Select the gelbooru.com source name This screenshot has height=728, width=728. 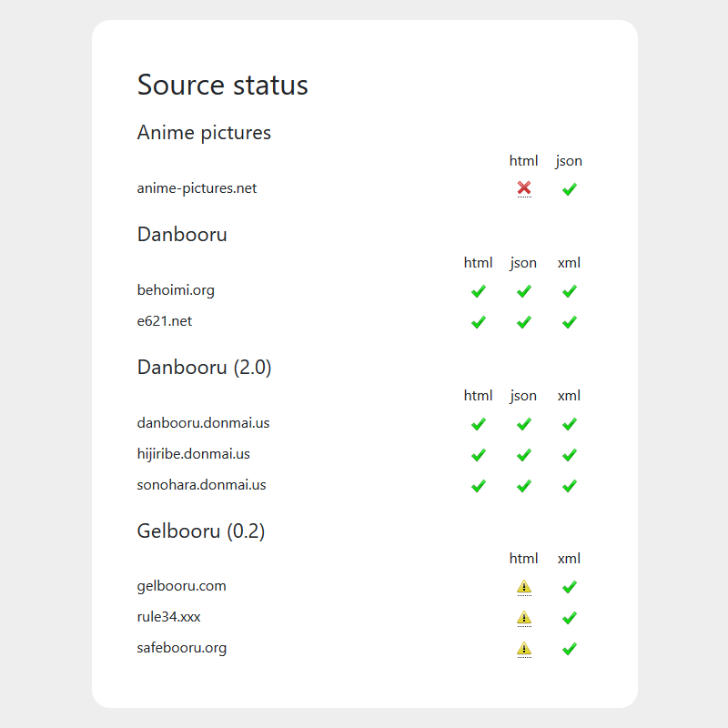pyautogui.click(x=181, y=586)
